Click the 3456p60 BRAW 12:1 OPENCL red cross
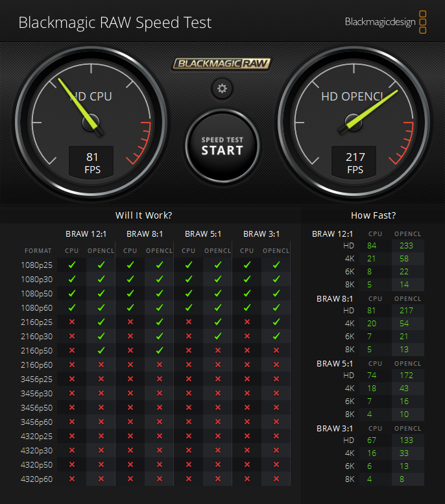445x504 pixels. (101, 422)
